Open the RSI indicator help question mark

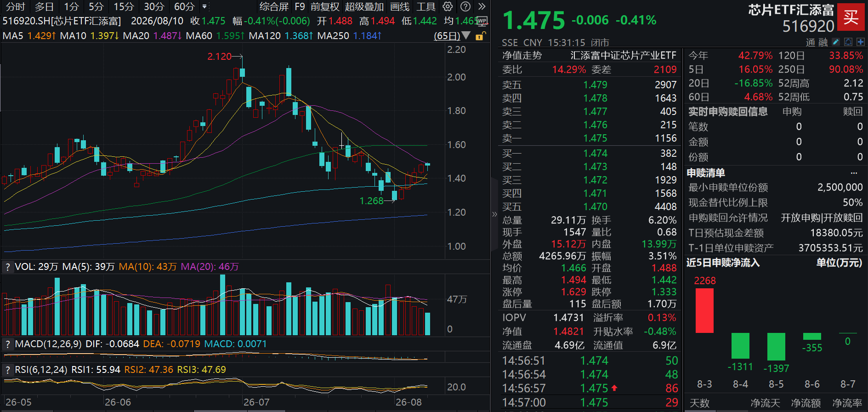(7, 370)
